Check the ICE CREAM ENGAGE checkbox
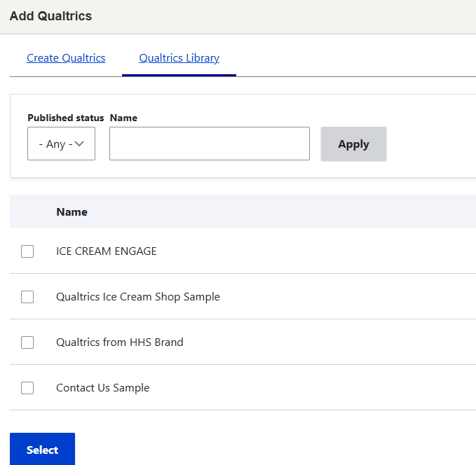476x465 pixels. [27, 251]
